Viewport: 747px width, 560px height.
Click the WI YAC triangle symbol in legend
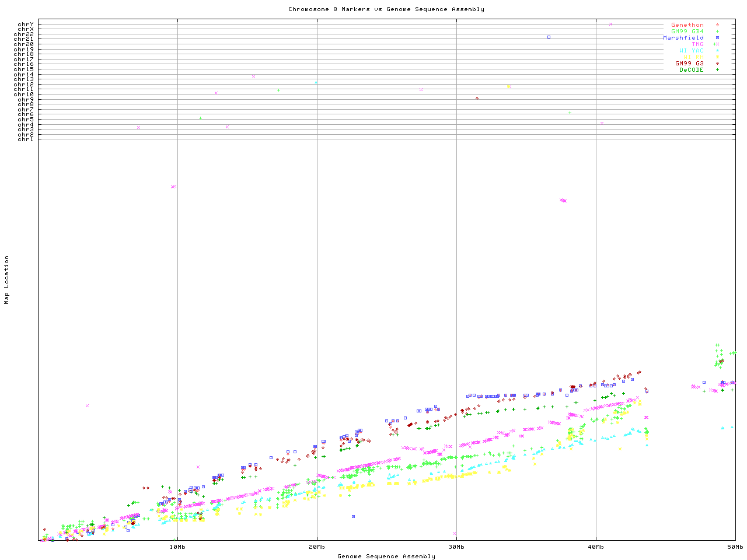pos(717,51)
